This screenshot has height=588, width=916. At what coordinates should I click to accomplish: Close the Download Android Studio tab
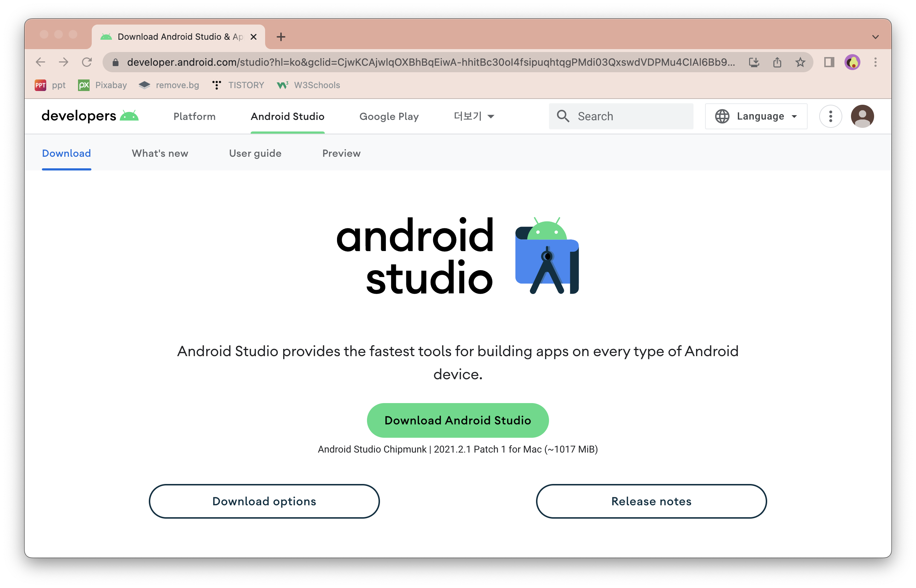(x=254, y=37)
